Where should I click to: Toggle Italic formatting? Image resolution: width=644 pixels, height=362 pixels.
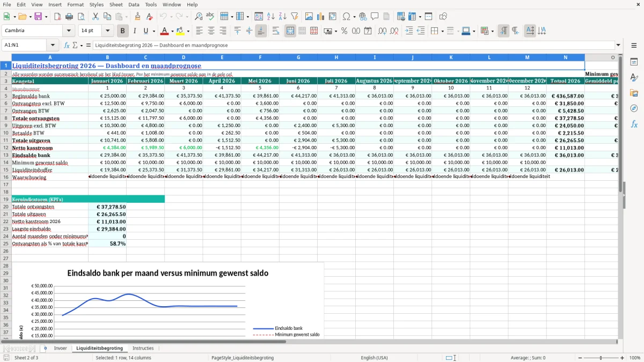tap(134, 31)
